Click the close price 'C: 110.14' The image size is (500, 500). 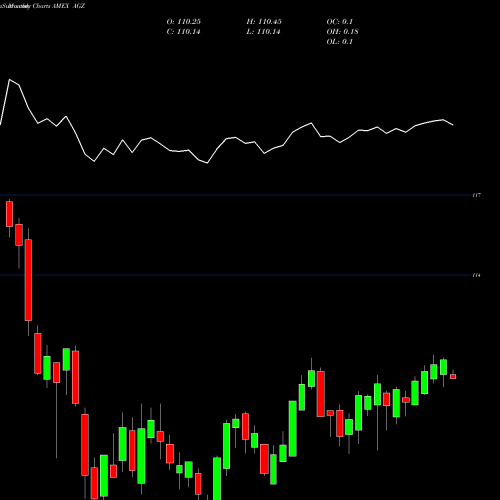point(184,32)
